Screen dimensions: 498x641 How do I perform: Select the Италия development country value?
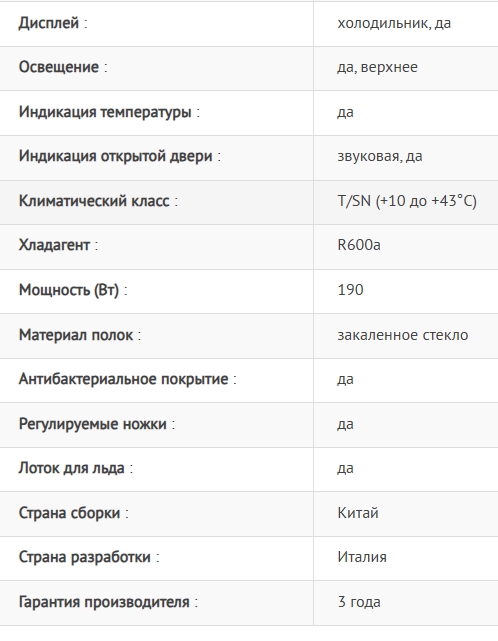click(362, 558)
